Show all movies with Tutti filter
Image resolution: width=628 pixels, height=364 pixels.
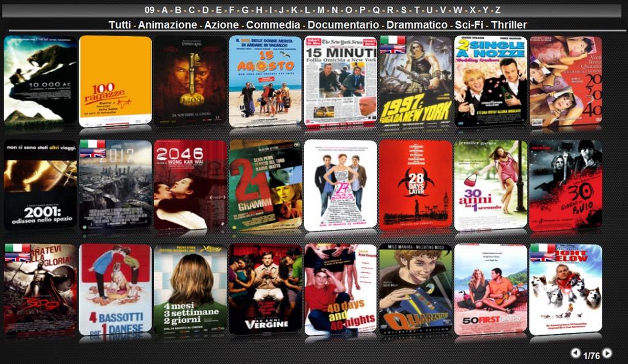point(120,25)
